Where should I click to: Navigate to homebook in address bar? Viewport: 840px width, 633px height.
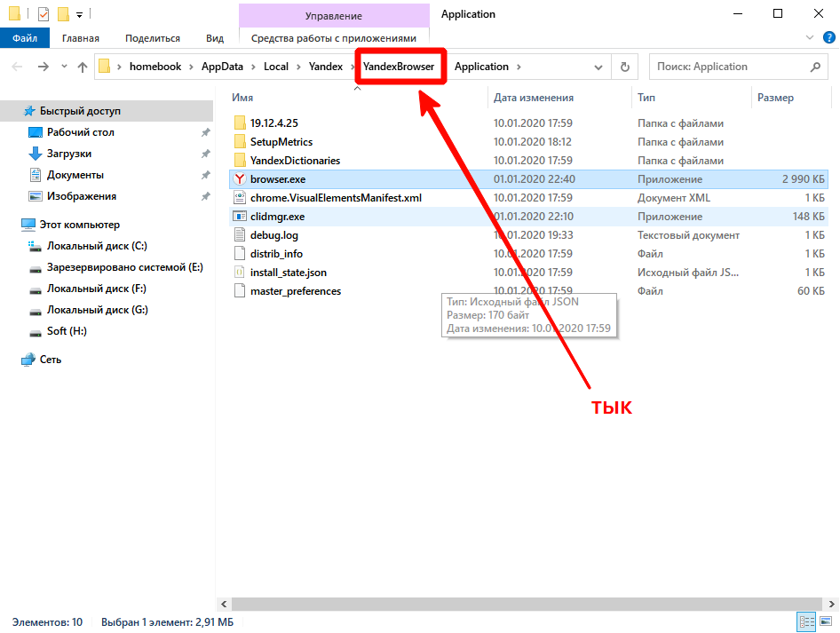coord(155,67)
